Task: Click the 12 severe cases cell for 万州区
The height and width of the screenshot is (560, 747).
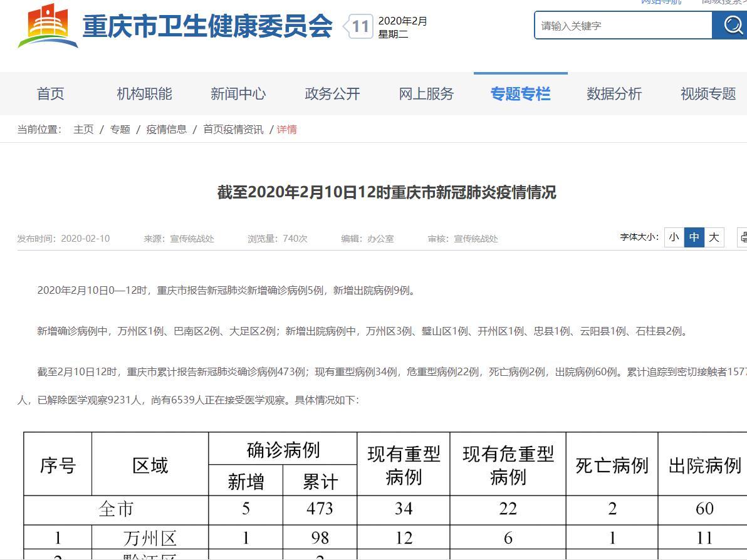Action: click(x=404, y=538)
